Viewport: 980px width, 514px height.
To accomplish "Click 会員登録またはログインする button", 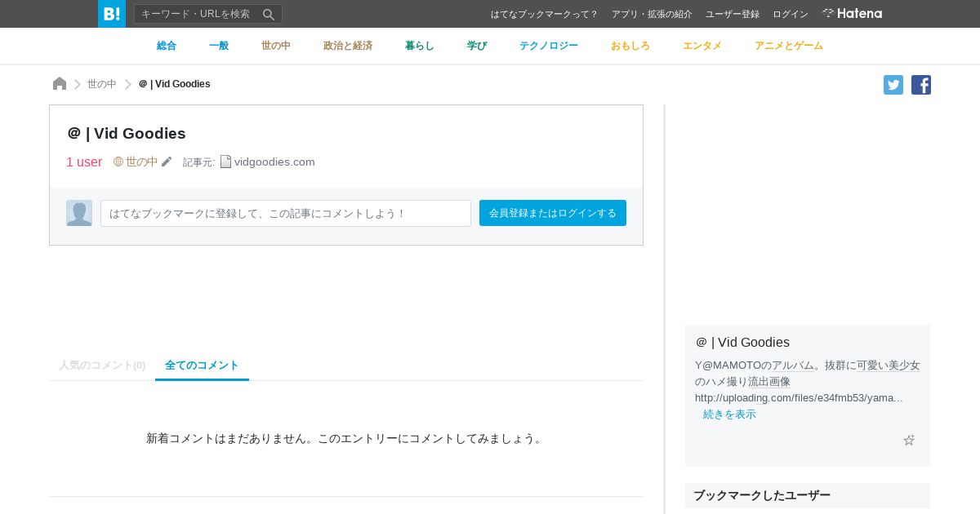I will tap(553, 213).
